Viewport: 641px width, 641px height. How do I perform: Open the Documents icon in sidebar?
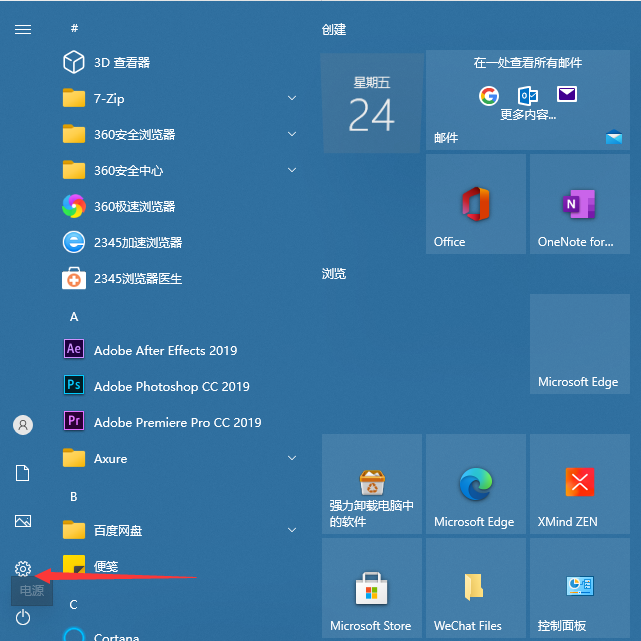[x=23, y=473]
